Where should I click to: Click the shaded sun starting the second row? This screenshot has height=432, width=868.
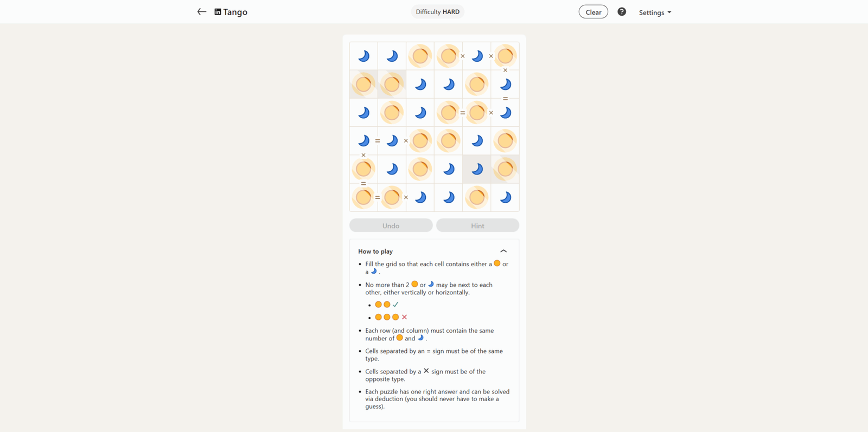[x=363, y=84]
